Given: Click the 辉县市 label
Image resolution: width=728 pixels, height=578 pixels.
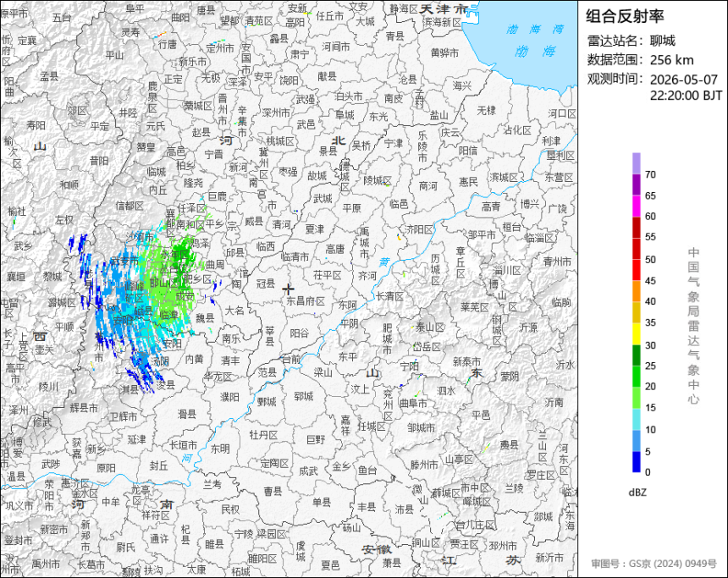Looking at the screenshot, I should point(84,408).
